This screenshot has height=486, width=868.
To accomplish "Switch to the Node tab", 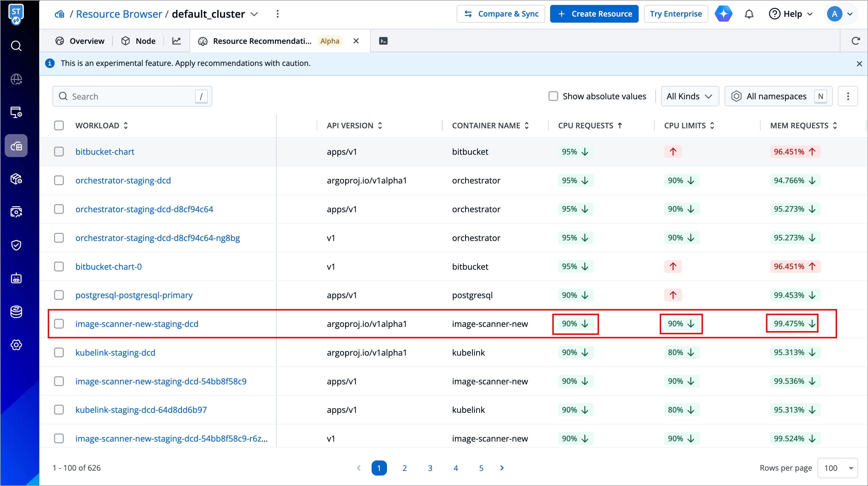I will tap(138, 41).
